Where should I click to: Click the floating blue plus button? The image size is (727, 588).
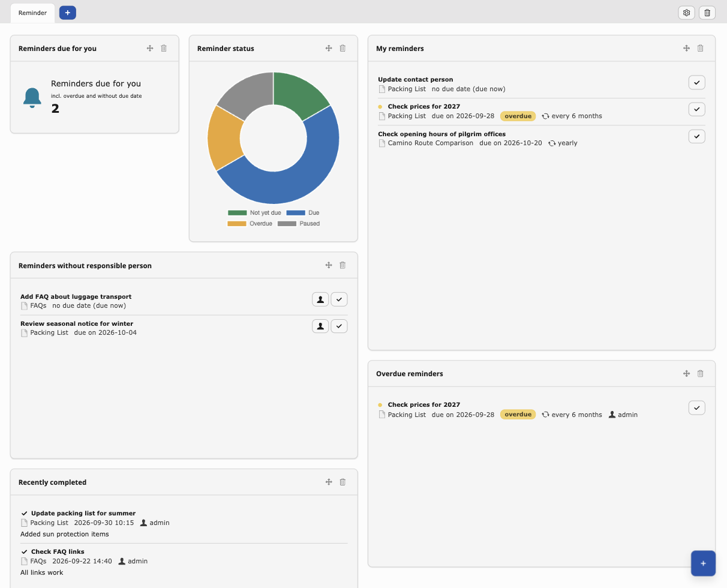point(703,563)
